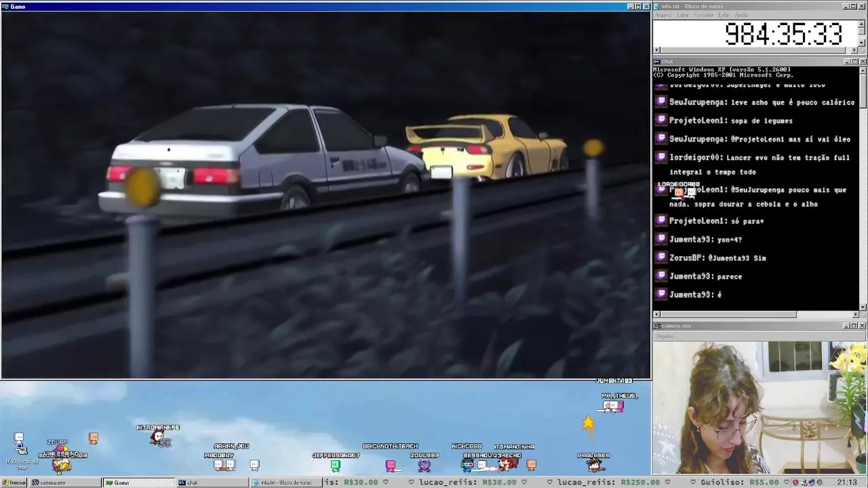Image resolution: width=868 pixels, height=488 pixels.
Task: Open Formatar menu in Notepad window
Action: (704, 15)
